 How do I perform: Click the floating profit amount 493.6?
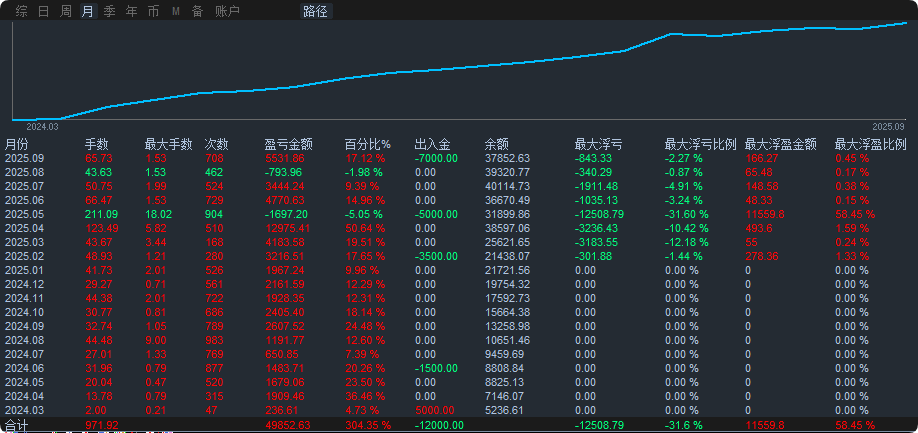pos(758,228)
